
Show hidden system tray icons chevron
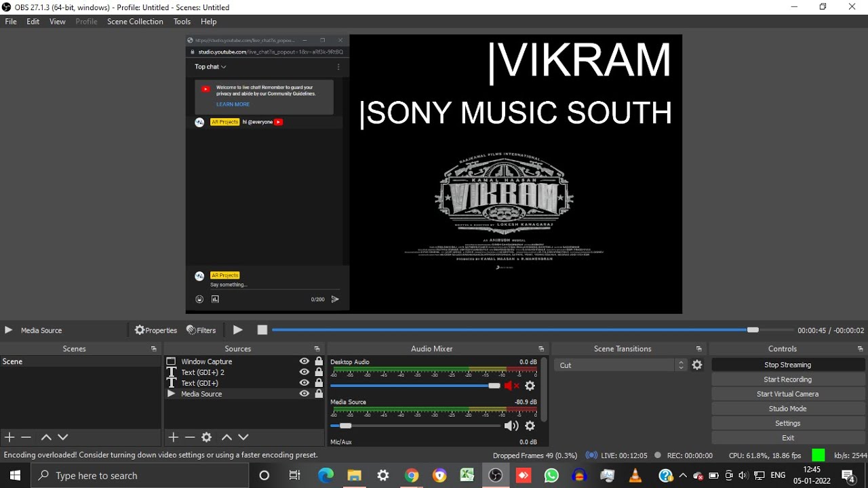pos(682,475)
